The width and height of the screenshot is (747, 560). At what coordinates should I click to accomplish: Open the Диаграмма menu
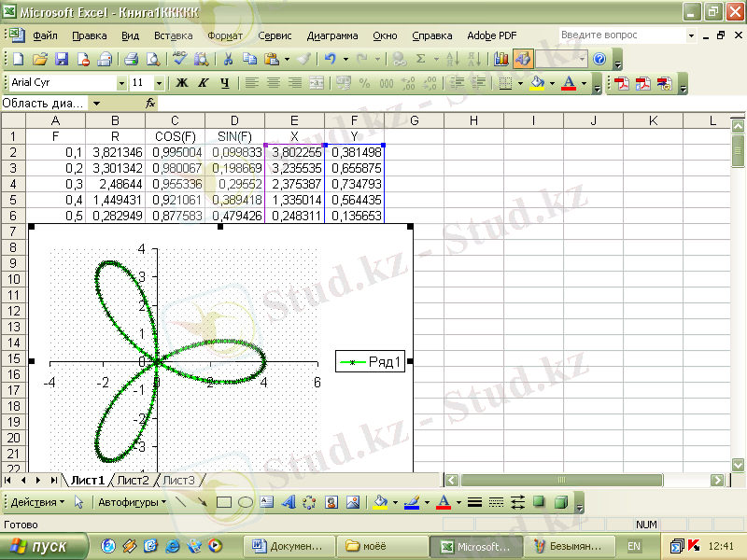click(x=331, y=35)
